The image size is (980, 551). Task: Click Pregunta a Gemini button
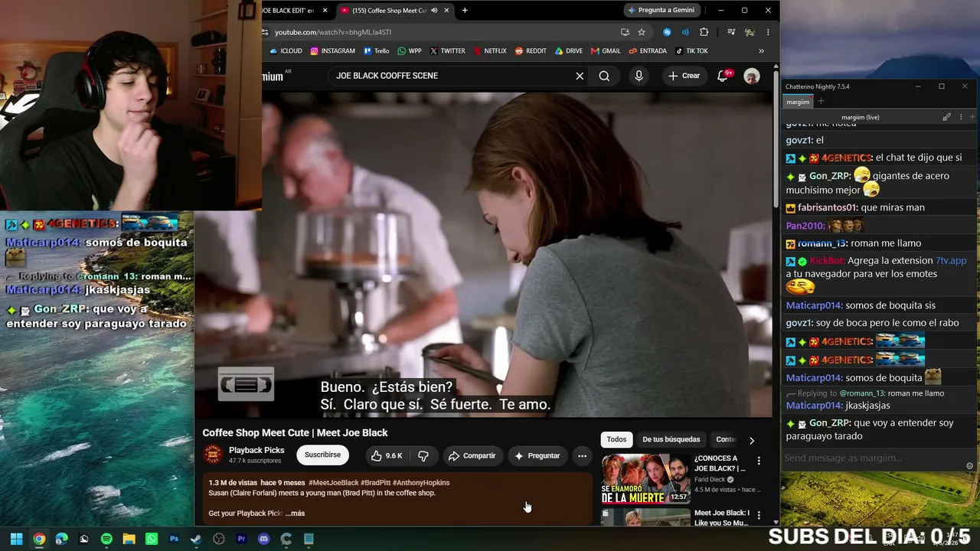(661, 10)
